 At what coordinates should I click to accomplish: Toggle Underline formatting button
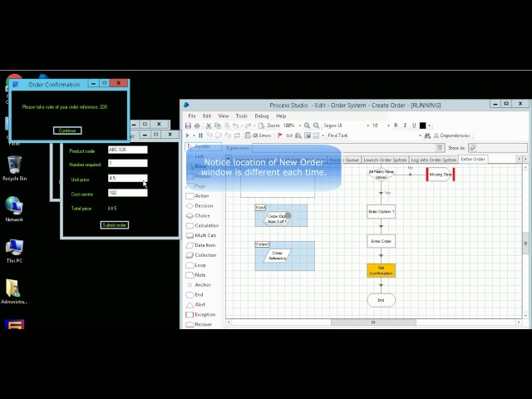coord(414,126)
